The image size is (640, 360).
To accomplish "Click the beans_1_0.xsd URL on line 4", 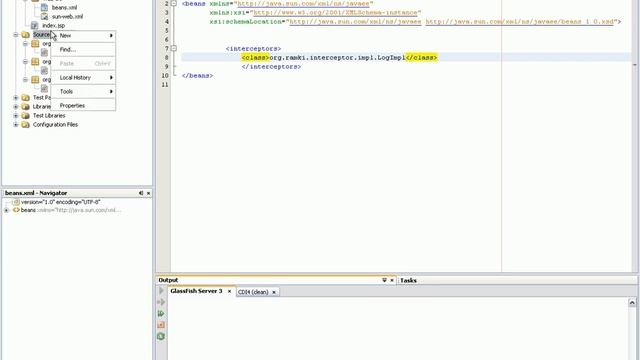I will pyautogui.click(x=519, y=22).
